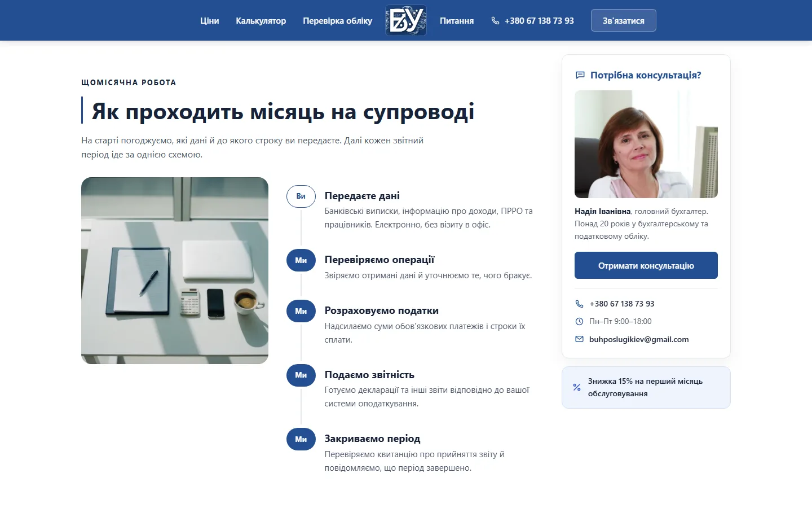Screen dimensions: 812x508
Task: Click the percent icon in the discount banner
Action: point(577,387)
